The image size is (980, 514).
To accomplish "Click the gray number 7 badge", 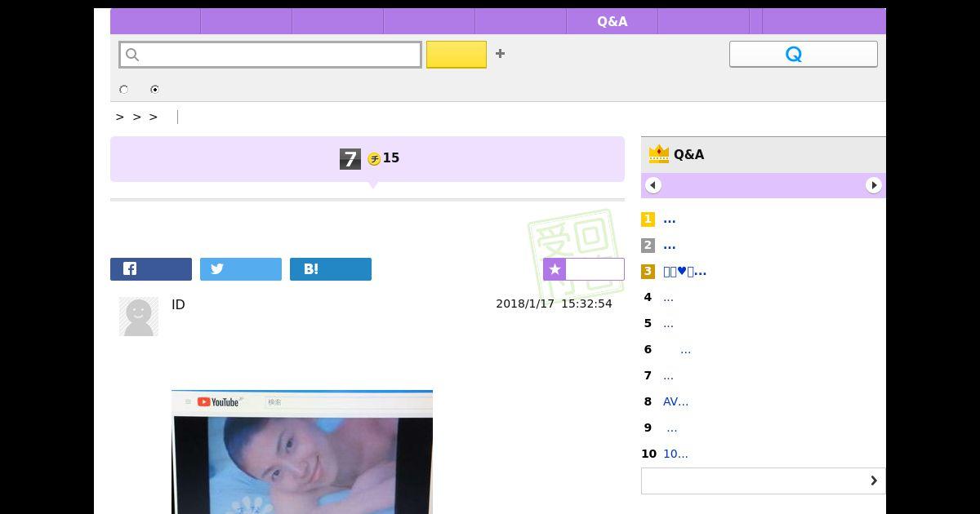I will click(x=350, y=159).
